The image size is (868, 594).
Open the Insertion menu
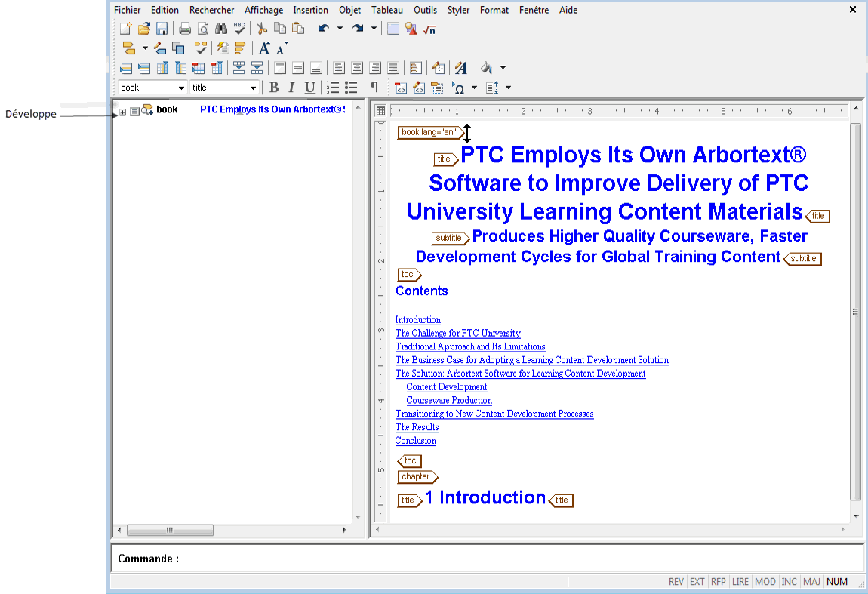(310, 10)
